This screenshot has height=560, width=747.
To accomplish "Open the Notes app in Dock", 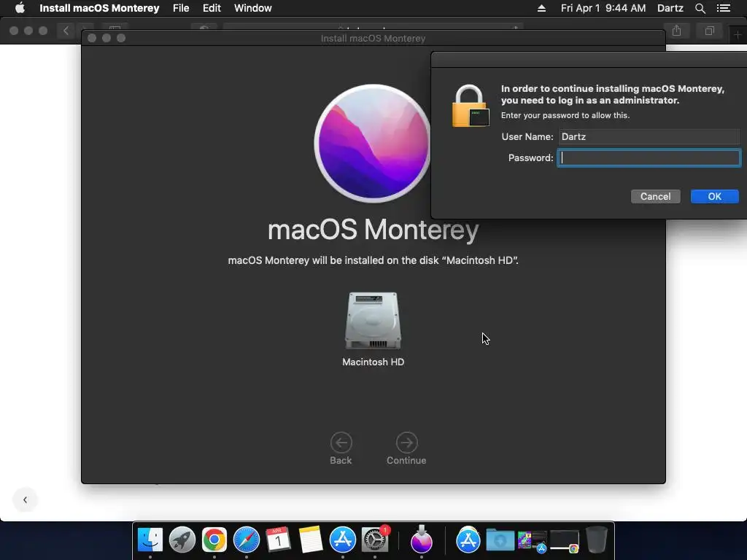I will coord(311,540).
